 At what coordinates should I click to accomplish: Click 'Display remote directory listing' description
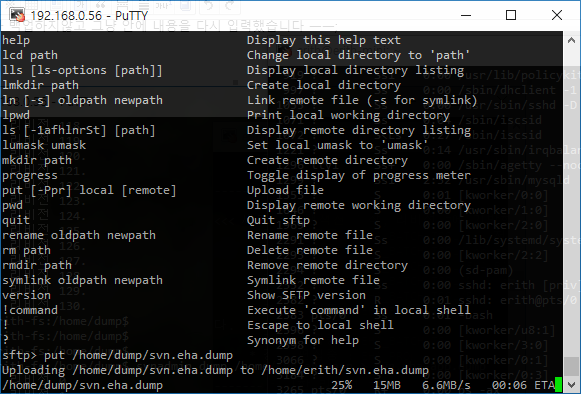coord(359,130)
